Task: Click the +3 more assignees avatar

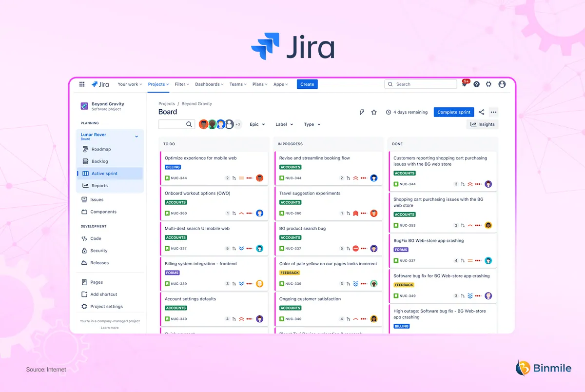Action: click(238, 124)
